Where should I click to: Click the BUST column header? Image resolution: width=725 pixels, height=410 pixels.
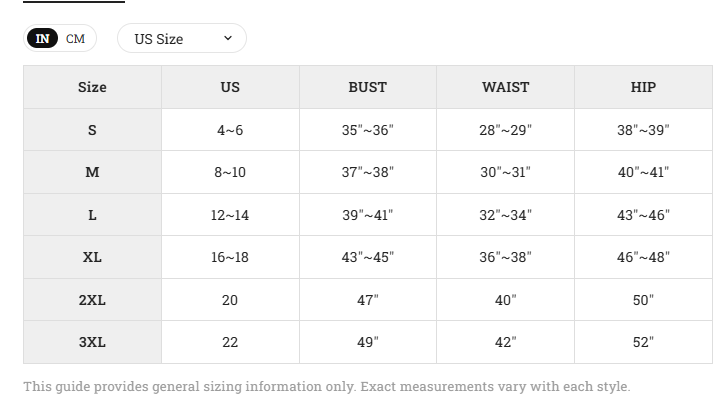point(368,87)
